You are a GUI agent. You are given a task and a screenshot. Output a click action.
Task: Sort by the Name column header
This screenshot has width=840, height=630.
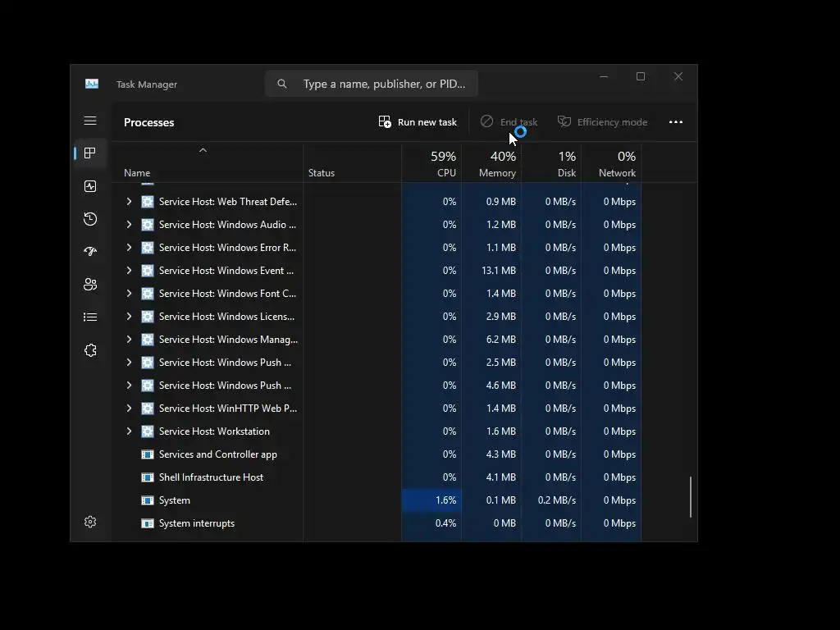click(x=207, y=163)
